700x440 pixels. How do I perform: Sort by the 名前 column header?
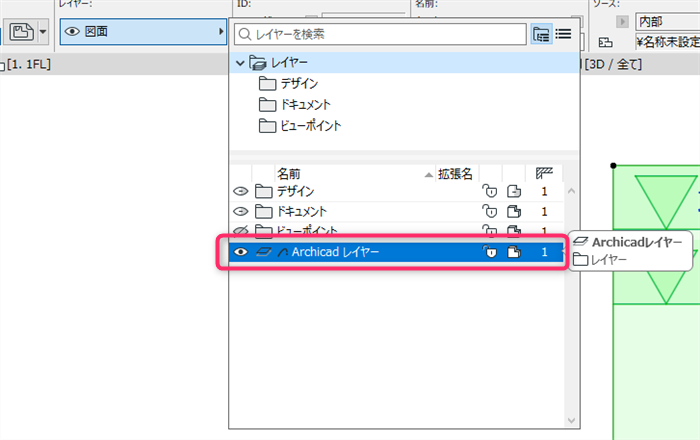pos(354,174)
